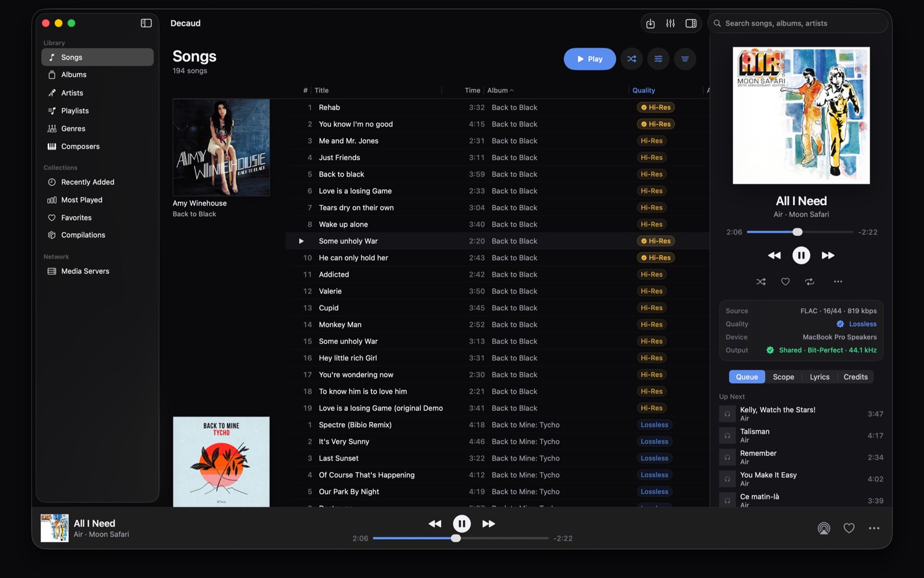This screenshot has height=578, width=924.
Task: Sort the list by the Quality column header
Action: tap(643, 90)
